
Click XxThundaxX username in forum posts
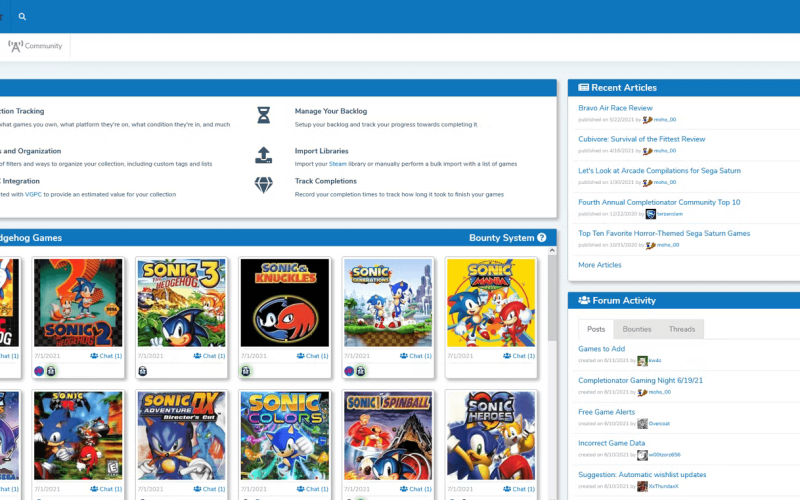click(x=663, y=487)
